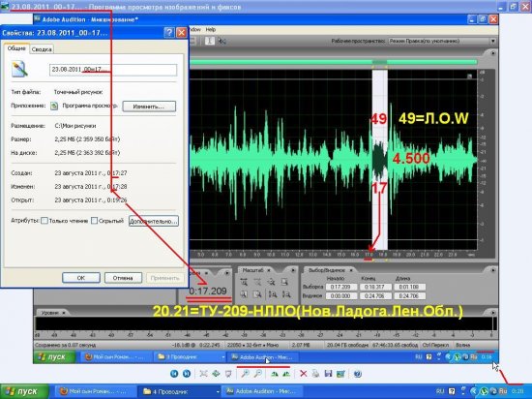Click the magnifier zoom-out icon in viewer toolbar

(258, 374)
